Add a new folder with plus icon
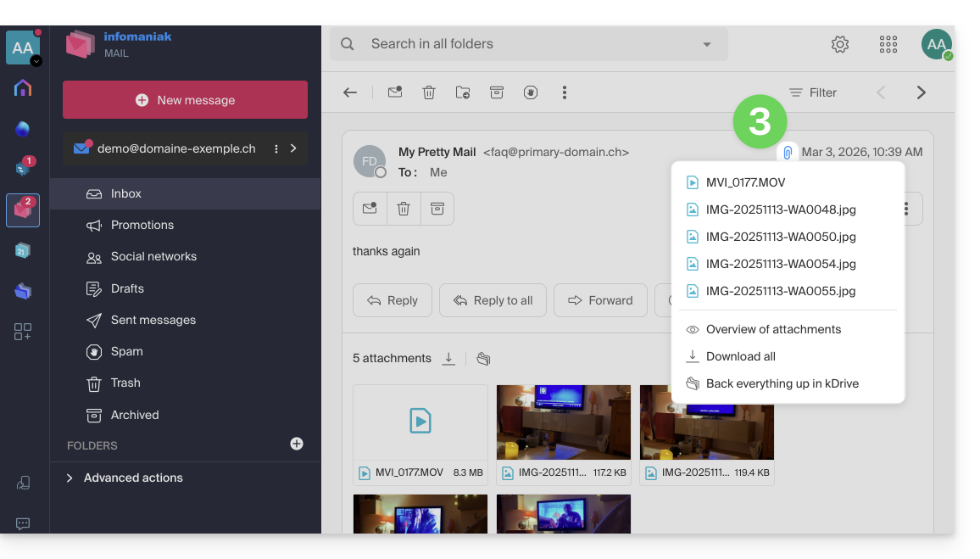Image resolution: width=980 pixels, height=559 pixels. (297, 444)
